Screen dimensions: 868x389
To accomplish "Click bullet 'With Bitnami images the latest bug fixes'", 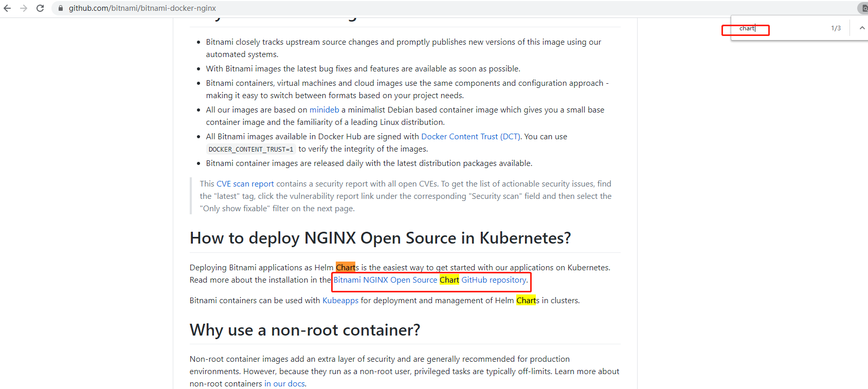I will (363, 69).
